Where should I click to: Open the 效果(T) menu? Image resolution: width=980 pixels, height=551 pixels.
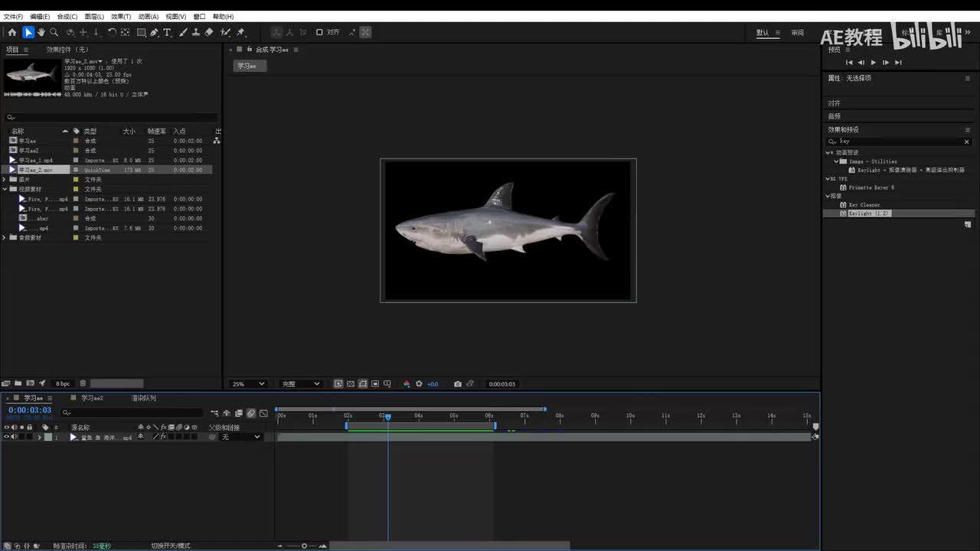(x=120, y=16)
